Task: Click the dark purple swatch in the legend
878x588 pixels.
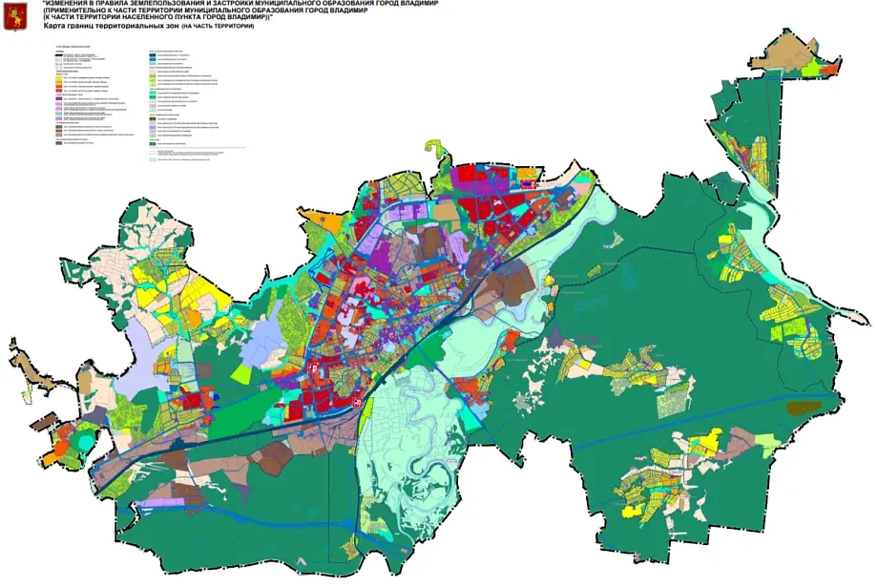Action: click(x=58, y=99)
